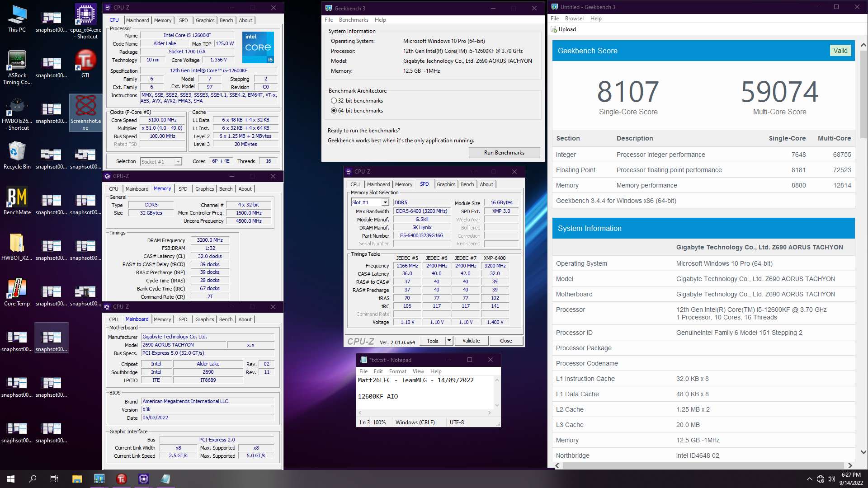This screenshot has height=488, width=868.
Task: Click XMP-6400 column header in Timings Table
Action: (495, 258)
